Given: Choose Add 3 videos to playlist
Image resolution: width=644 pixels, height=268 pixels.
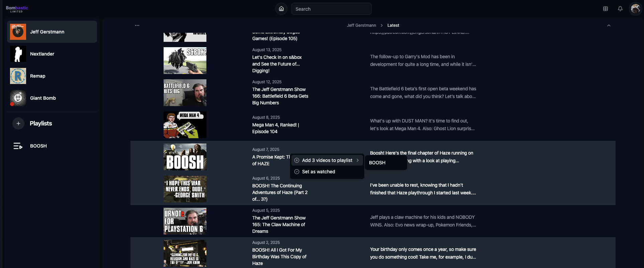Looking at the screenshot, I should (327, 160).
